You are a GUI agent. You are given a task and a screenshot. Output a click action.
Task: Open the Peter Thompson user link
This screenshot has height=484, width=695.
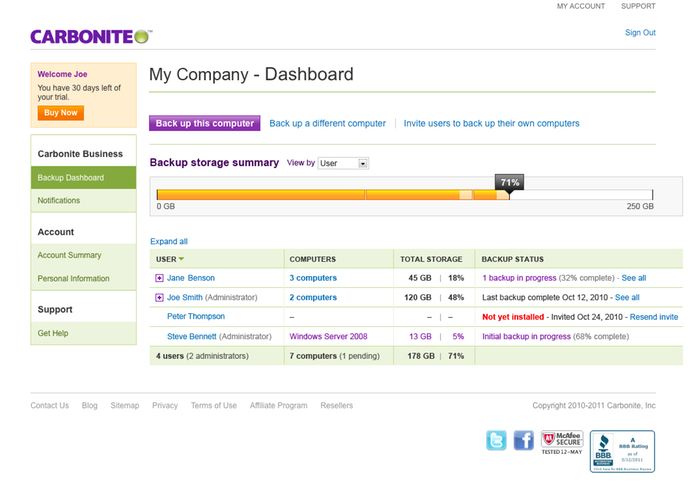[196, 316]
